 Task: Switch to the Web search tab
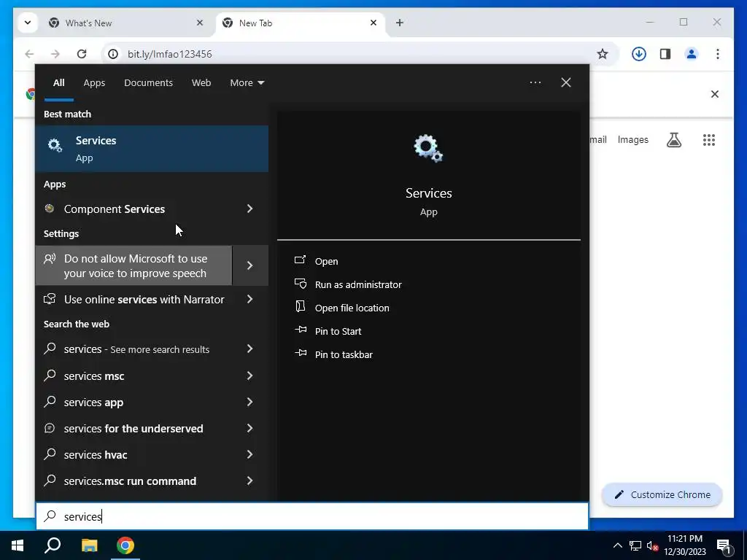(x=201, y=83)
